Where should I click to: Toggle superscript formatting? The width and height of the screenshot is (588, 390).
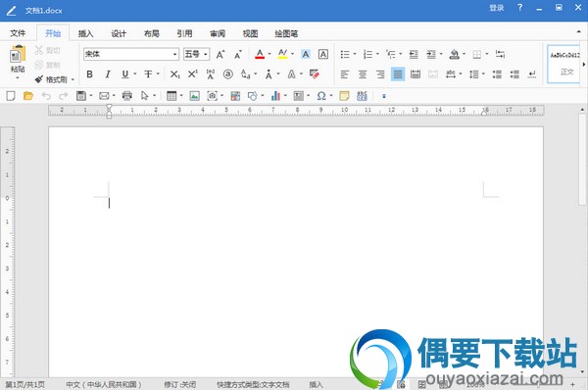click(x=192, y=74)
